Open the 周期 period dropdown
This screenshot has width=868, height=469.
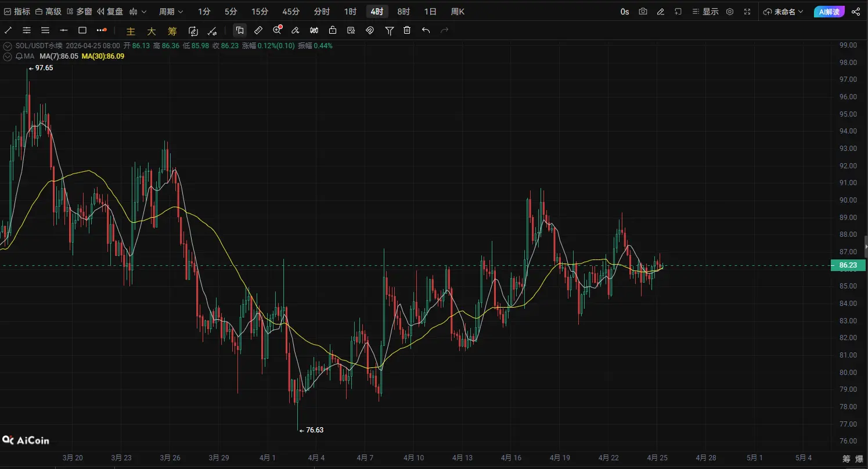[171, 12]
